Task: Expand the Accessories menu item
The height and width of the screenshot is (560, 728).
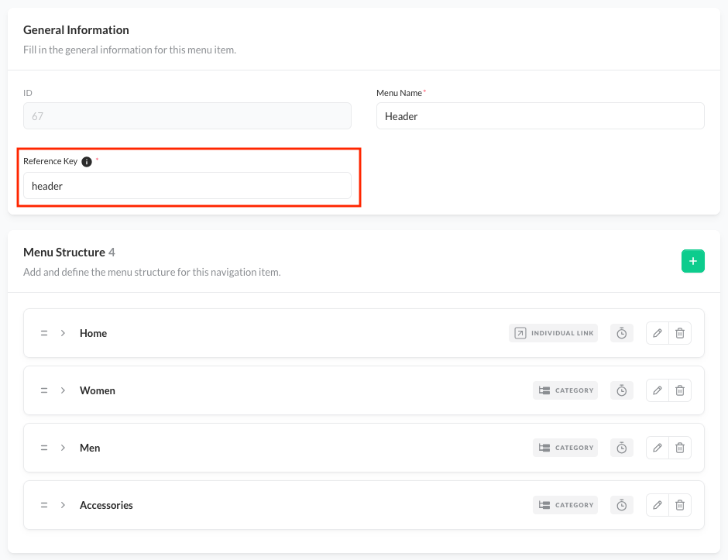Action: (x=64, y=505)
